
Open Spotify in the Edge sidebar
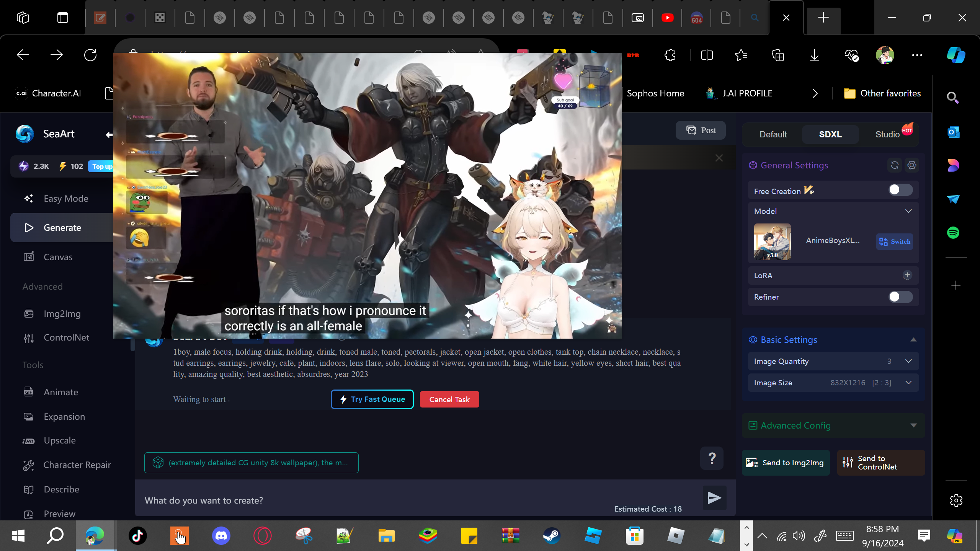[953, 233]
